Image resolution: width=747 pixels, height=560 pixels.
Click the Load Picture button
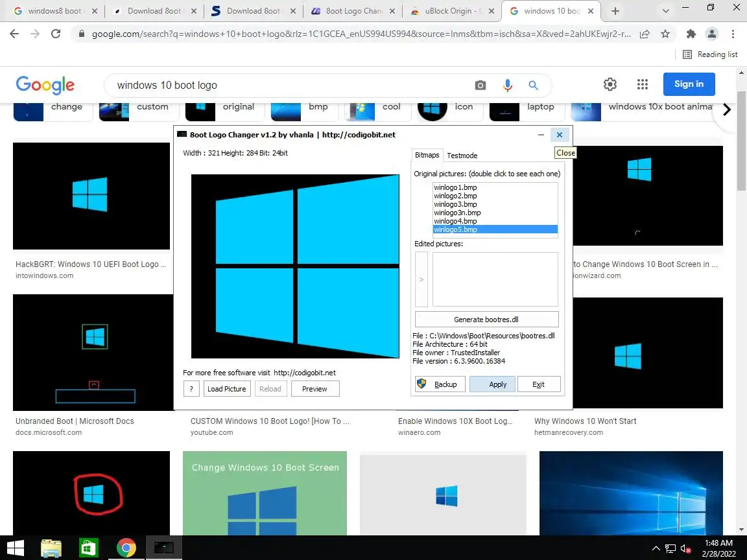[x=227, y=389]
